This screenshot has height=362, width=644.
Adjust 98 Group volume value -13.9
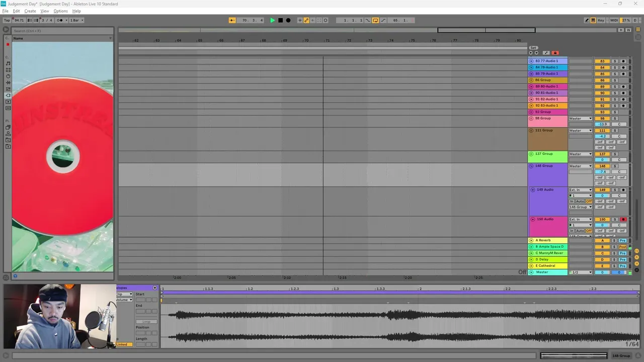coord(602,124)
